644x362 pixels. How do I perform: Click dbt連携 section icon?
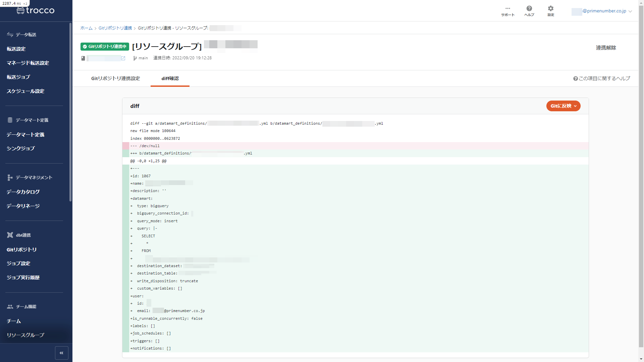coord(10,235)
